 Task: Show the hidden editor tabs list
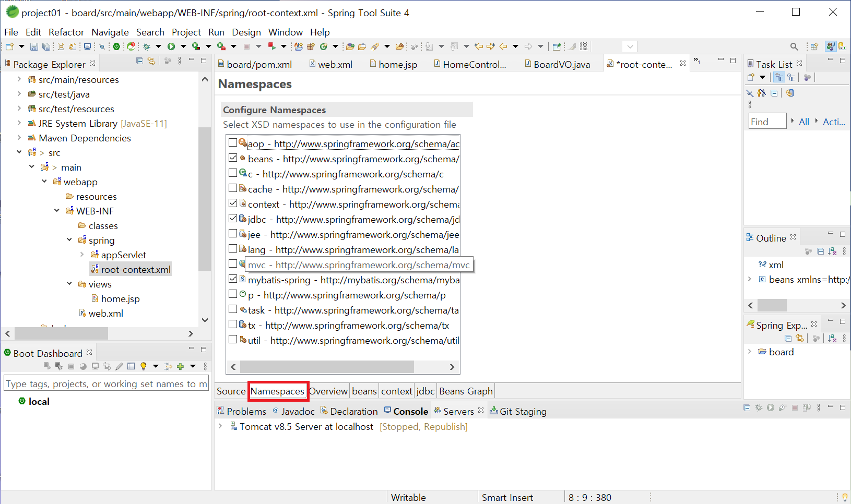(x=697, y=61)
